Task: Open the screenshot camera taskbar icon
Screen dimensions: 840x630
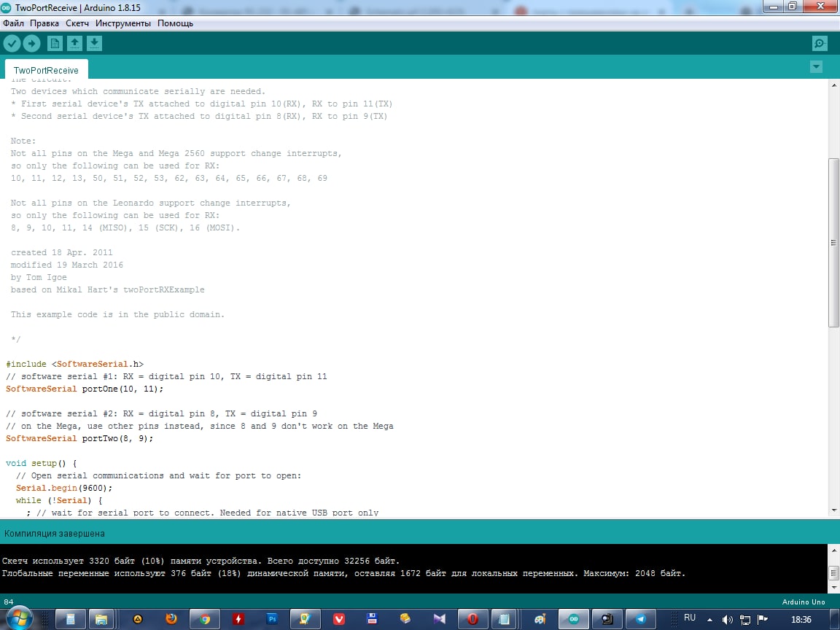Action: click(607, 619)
